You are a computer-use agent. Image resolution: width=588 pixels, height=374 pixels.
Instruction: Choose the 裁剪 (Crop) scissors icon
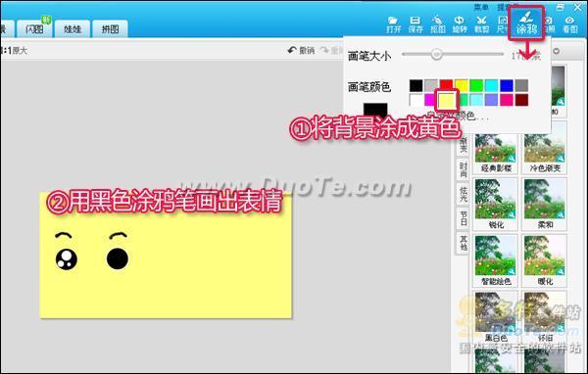coord(481,24)
